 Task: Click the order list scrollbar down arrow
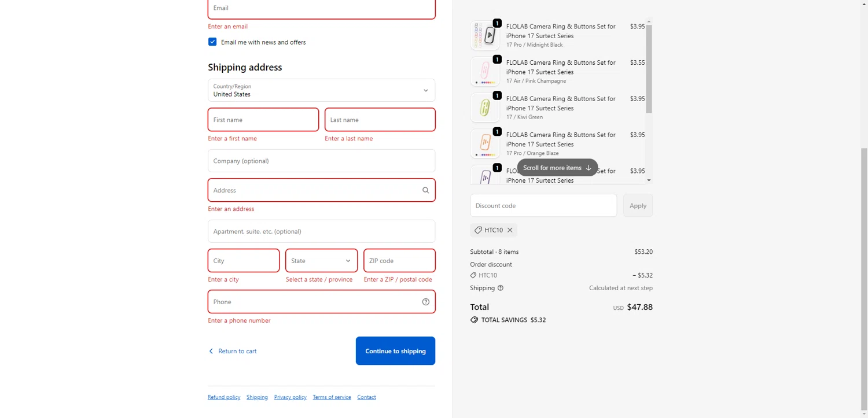click(x=649, y=180)
